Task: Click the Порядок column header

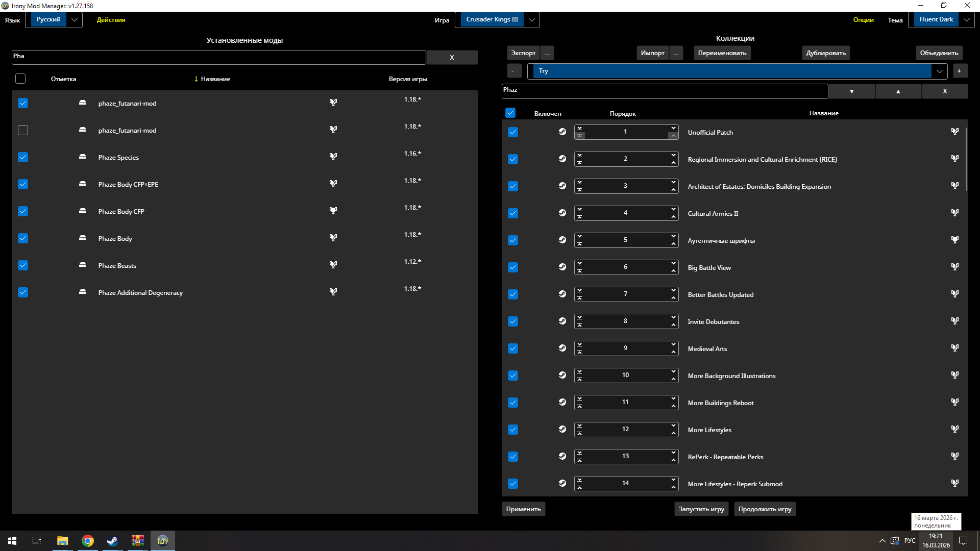Action: (623, 114)
